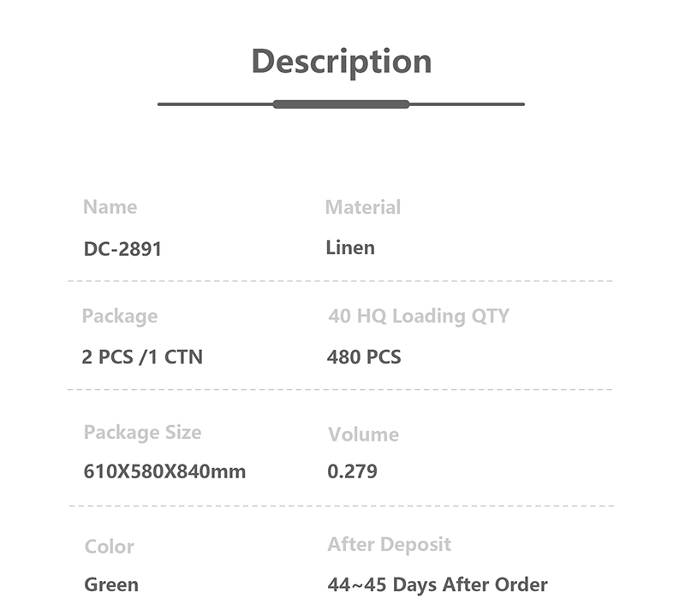
Task: Select the Package label
Action: coord(120,317)
